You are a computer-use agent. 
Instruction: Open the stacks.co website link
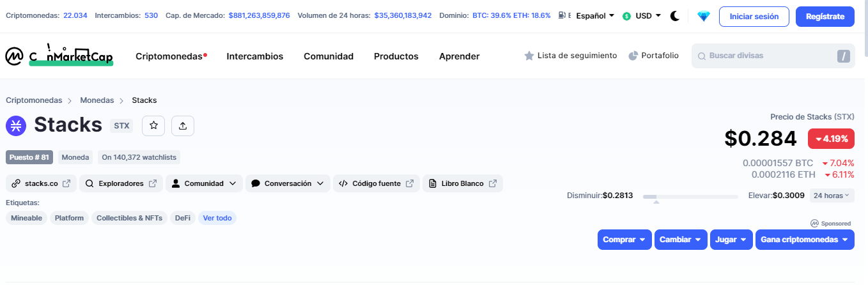point(42,183)
